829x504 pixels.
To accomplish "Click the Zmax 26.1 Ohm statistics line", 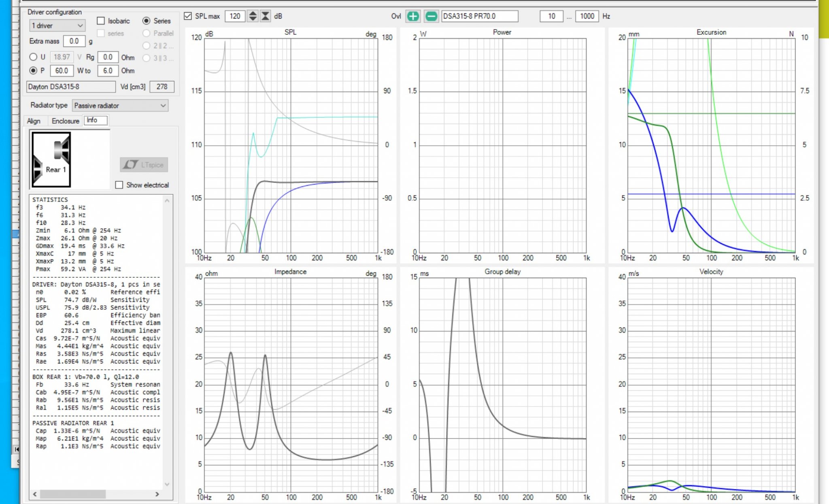I will (77, 238).
